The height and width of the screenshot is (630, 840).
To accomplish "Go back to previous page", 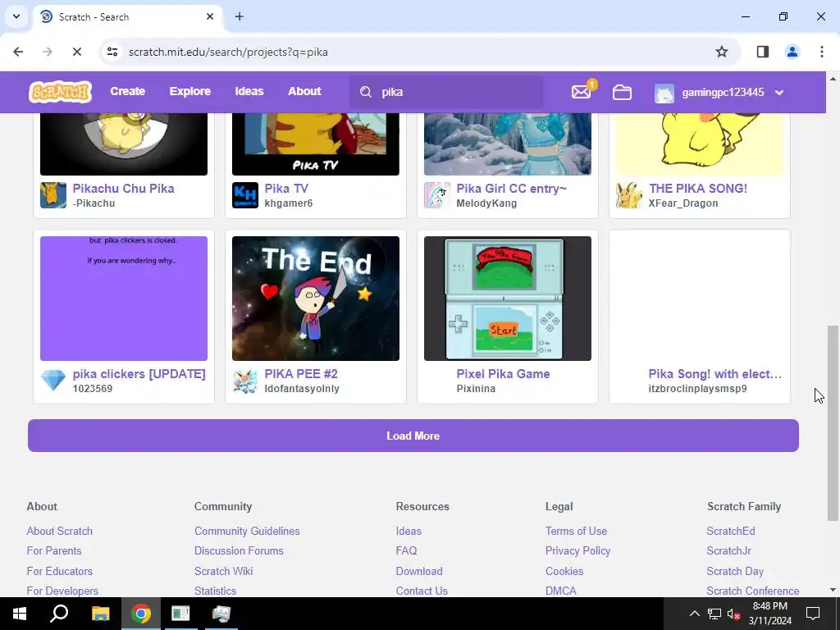I will (x=18, y=52).
